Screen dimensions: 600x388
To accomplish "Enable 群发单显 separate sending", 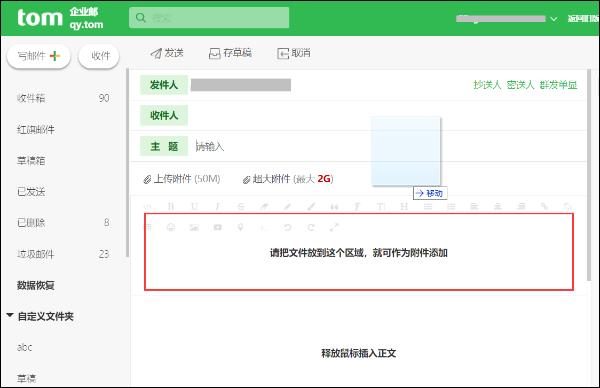I will (x=558, y=85).
